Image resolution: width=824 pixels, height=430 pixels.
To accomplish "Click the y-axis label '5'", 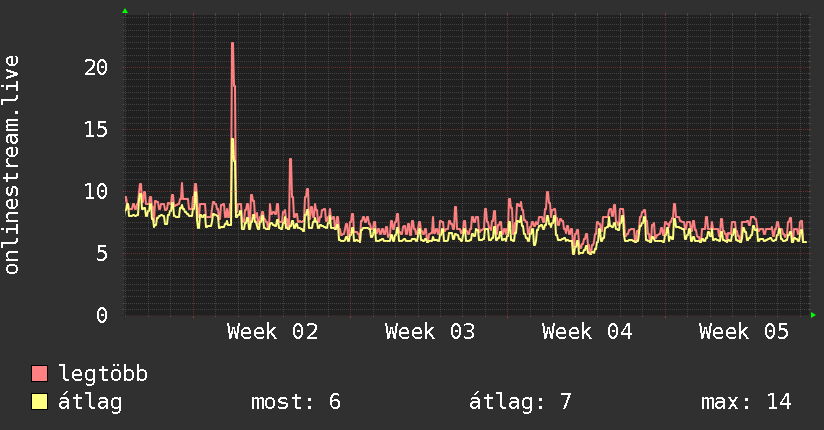I will 102,253.
